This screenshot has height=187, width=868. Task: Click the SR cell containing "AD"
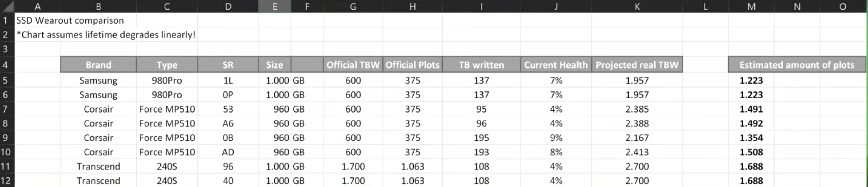[x=228, y=152]
